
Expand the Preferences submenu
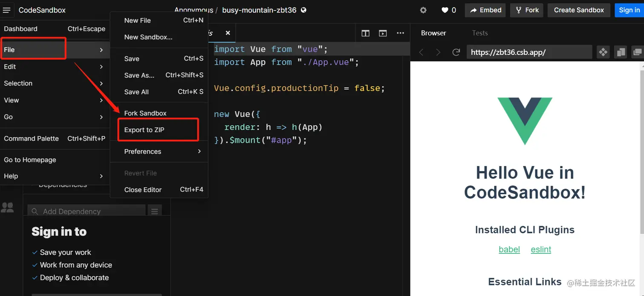(198, 151)
